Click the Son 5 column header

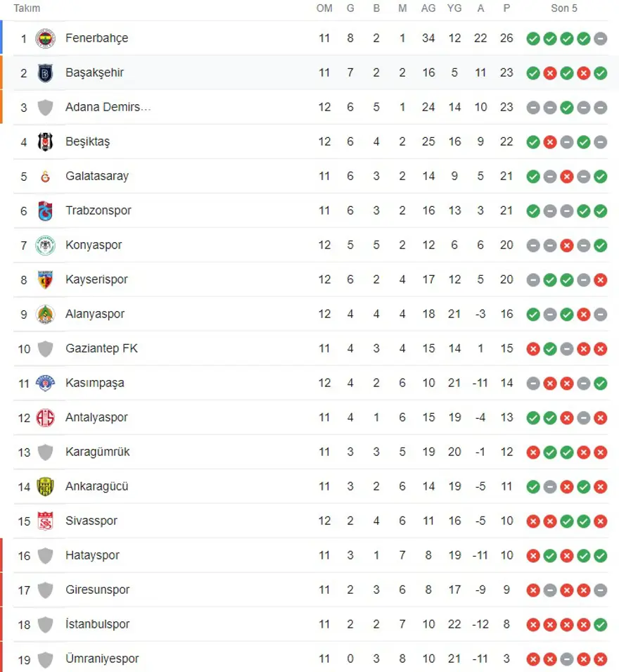[x=564, y=8]
